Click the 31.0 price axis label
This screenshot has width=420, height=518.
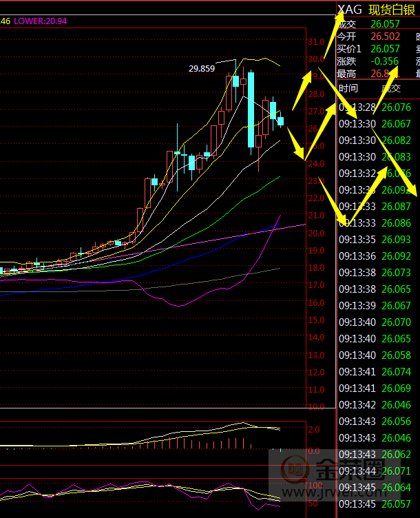(x=316, y=41)
